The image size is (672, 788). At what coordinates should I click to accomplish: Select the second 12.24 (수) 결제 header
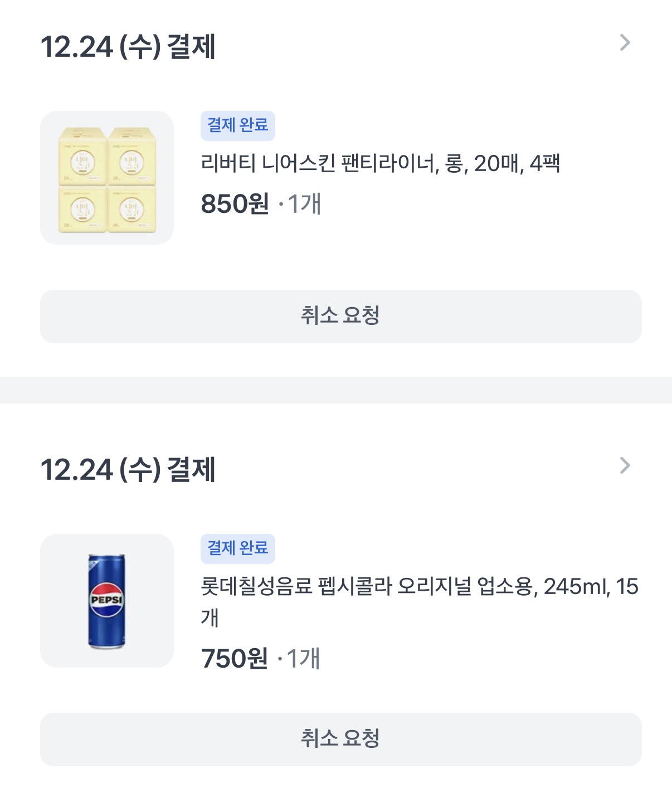(x=128, y=470)
